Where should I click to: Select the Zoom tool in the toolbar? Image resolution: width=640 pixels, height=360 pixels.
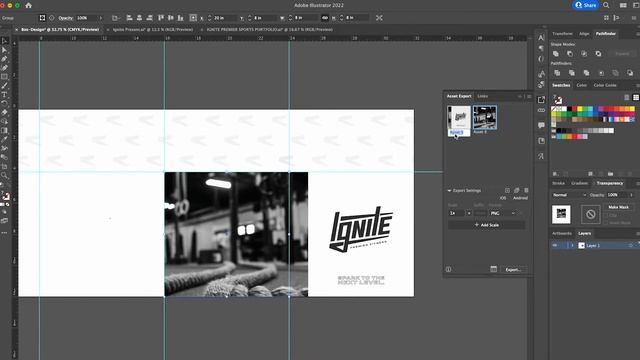4,176
